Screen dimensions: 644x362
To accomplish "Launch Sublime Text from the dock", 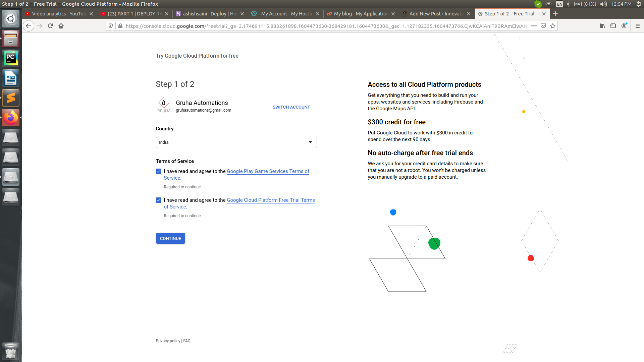I will (x=11, y=98).
